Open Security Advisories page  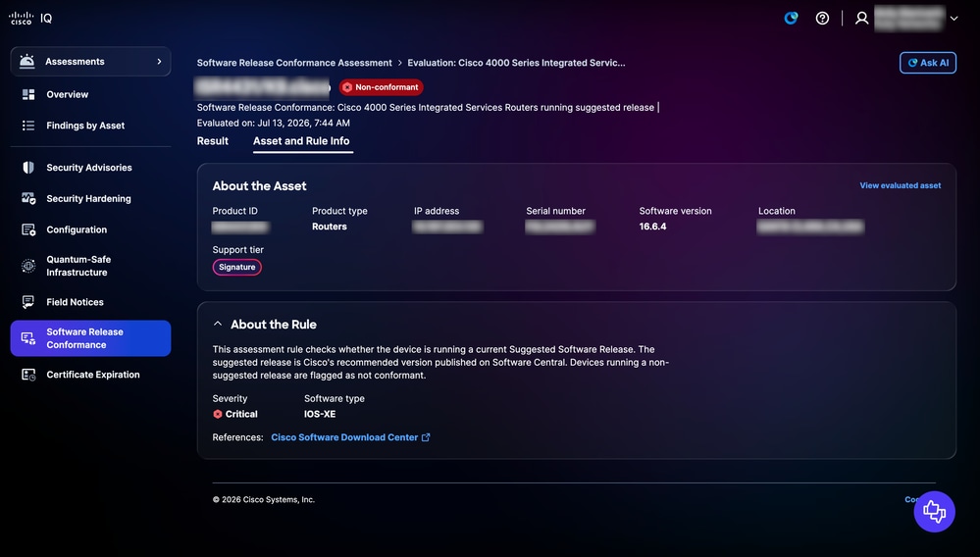tap(90, 168)
